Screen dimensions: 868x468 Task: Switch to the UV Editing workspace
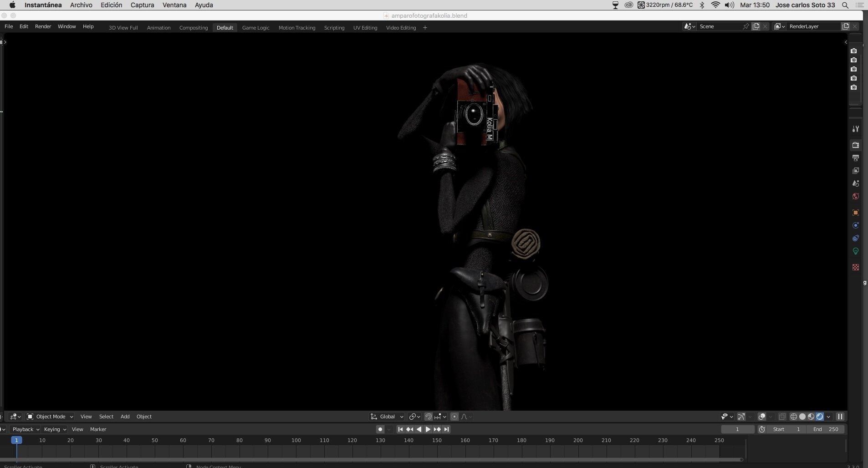click(x=365, y=28)
